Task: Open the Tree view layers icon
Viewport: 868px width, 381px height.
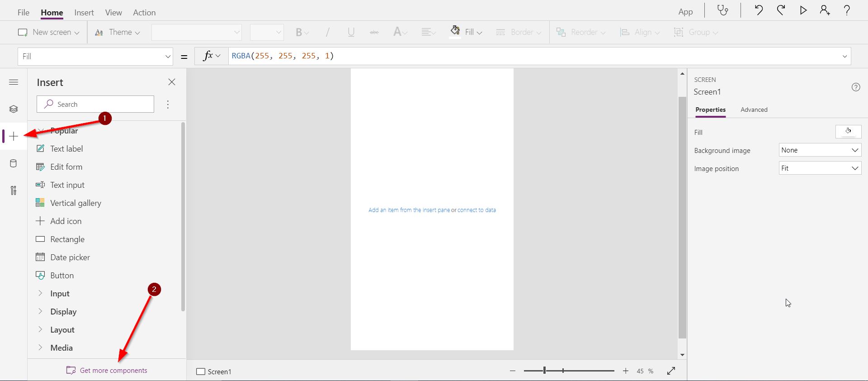Action: point(14,109)
